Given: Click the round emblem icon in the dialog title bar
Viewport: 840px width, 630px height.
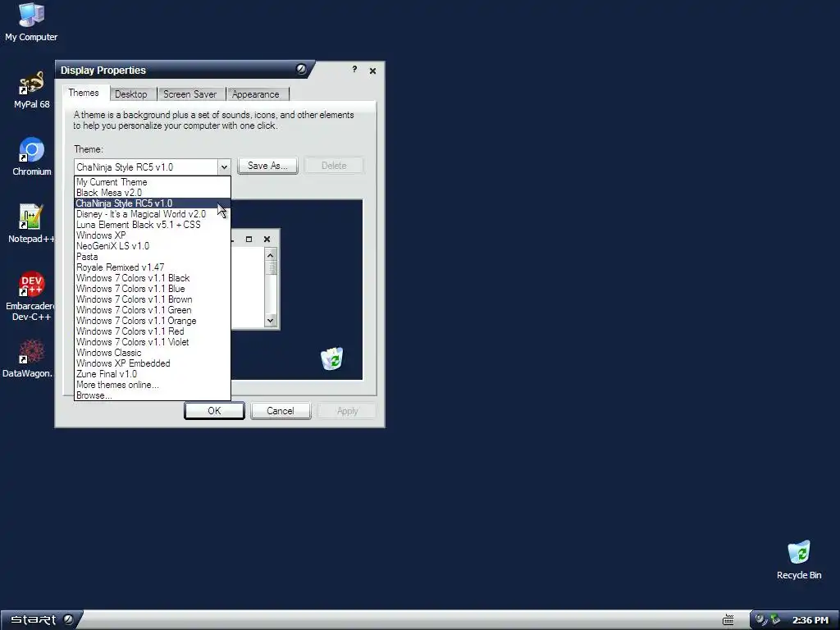Looking at the screenshot, I should coord(301,69).
